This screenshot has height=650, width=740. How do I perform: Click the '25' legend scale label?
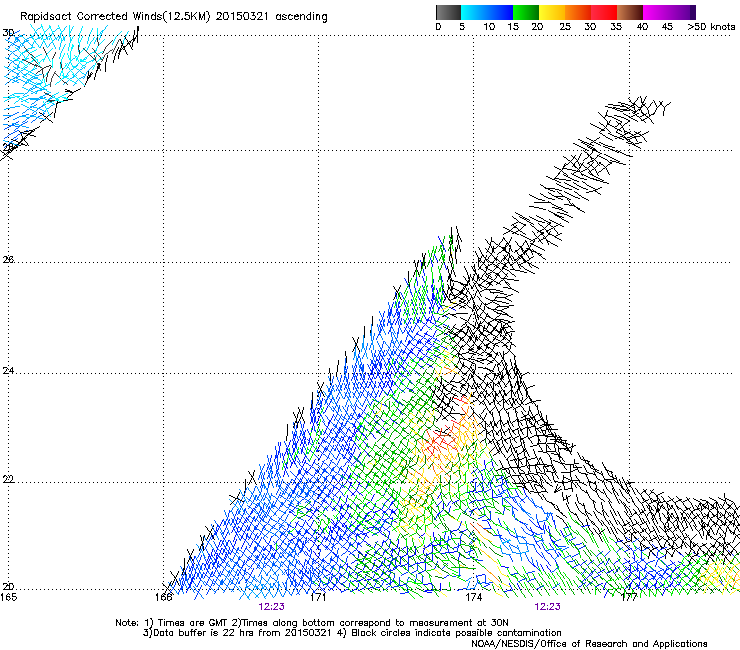pos(565,27)
